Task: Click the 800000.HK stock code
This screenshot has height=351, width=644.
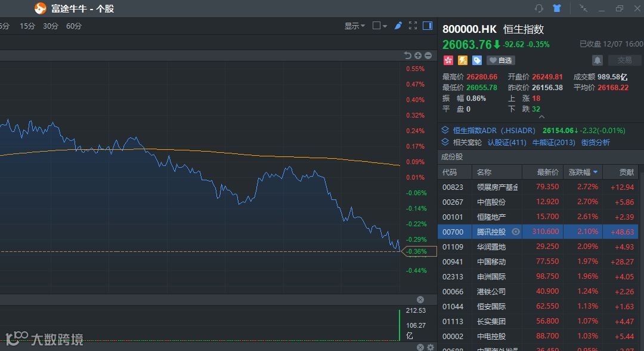Action: [469, 29]
